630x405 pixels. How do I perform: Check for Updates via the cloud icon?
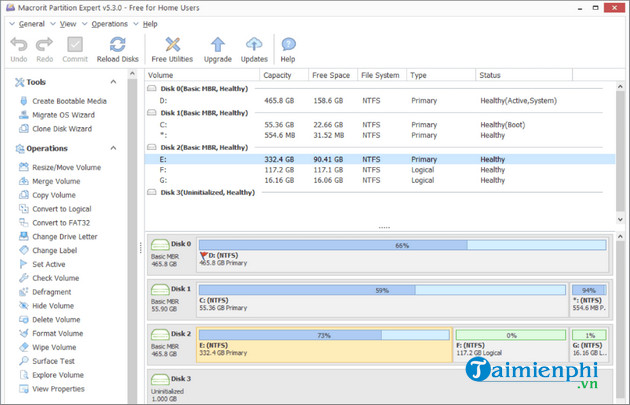coord(254,44)
